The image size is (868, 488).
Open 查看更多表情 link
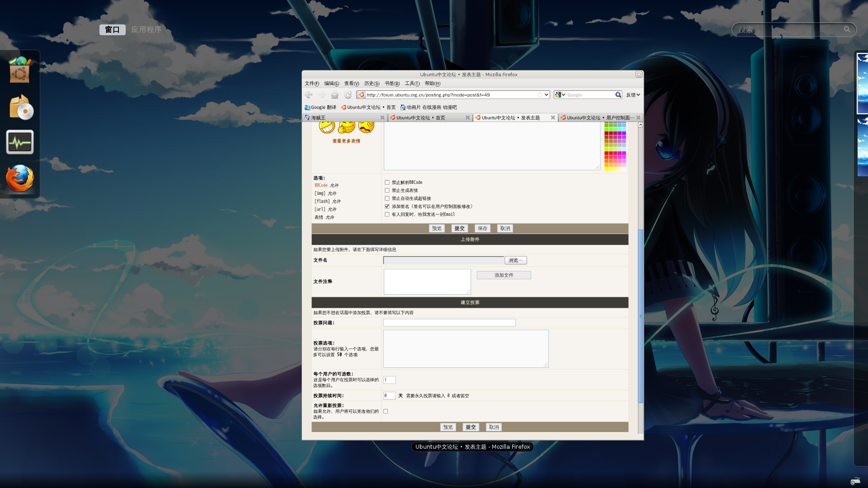pyautogui.click(x=346, y=141)
